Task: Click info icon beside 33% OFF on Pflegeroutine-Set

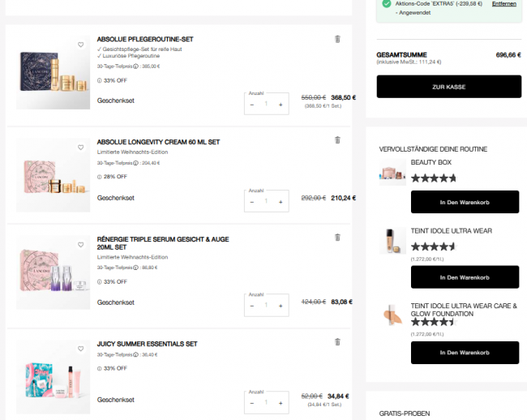Action: tap(99, 80)
